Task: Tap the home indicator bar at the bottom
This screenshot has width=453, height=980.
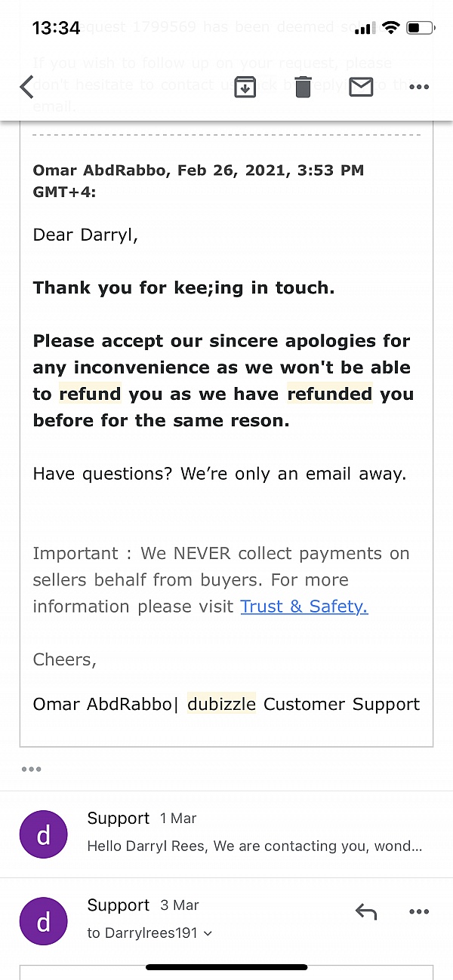Action: pos(226,967)
